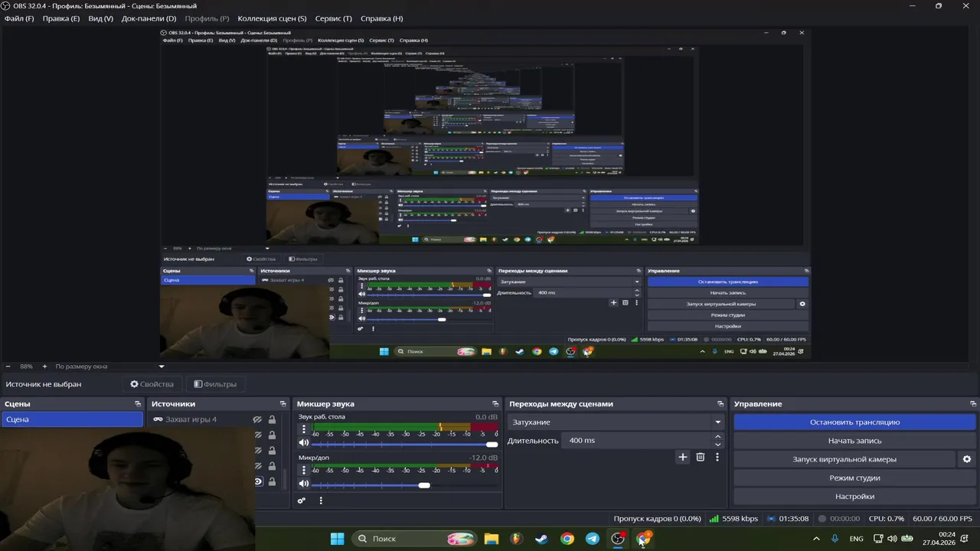Open options menu for Микр/доп channel
Viewport: 980px width, 551px height.
(x=304, y=470)
